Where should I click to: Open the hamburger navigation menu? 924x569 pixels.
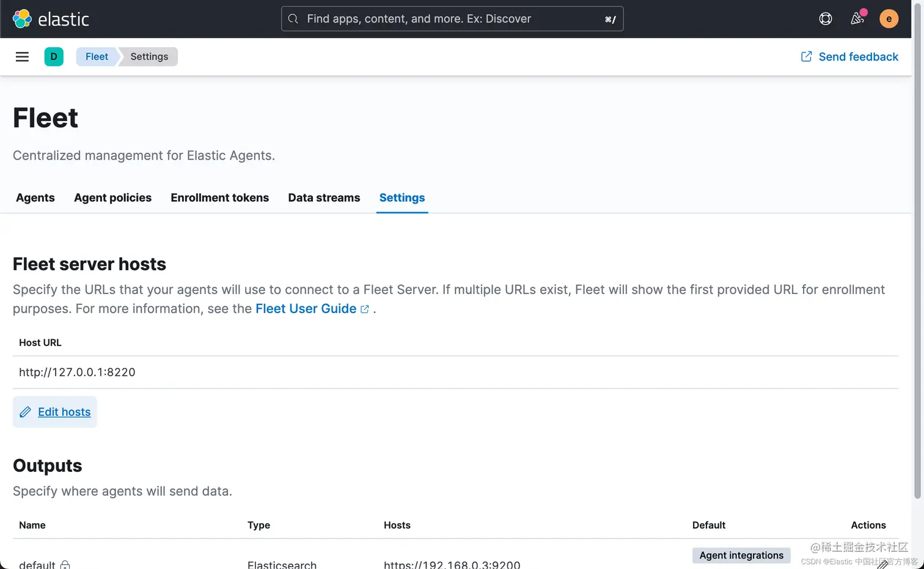coord(22,57)
